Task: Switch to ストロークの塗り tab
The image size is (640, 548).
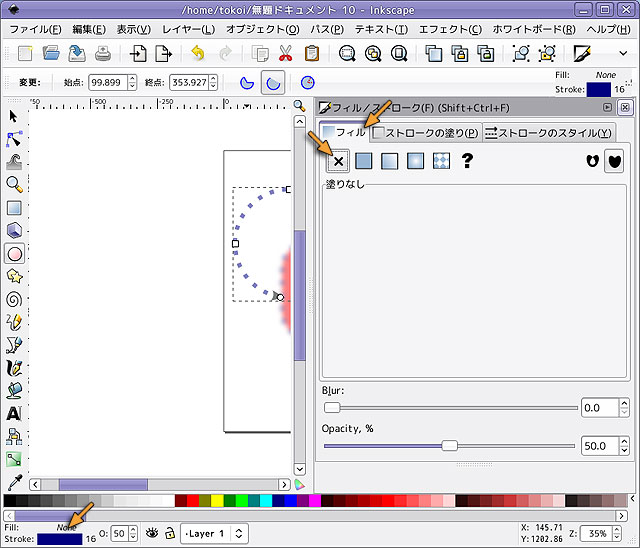Action: click(x=426, y=132)
